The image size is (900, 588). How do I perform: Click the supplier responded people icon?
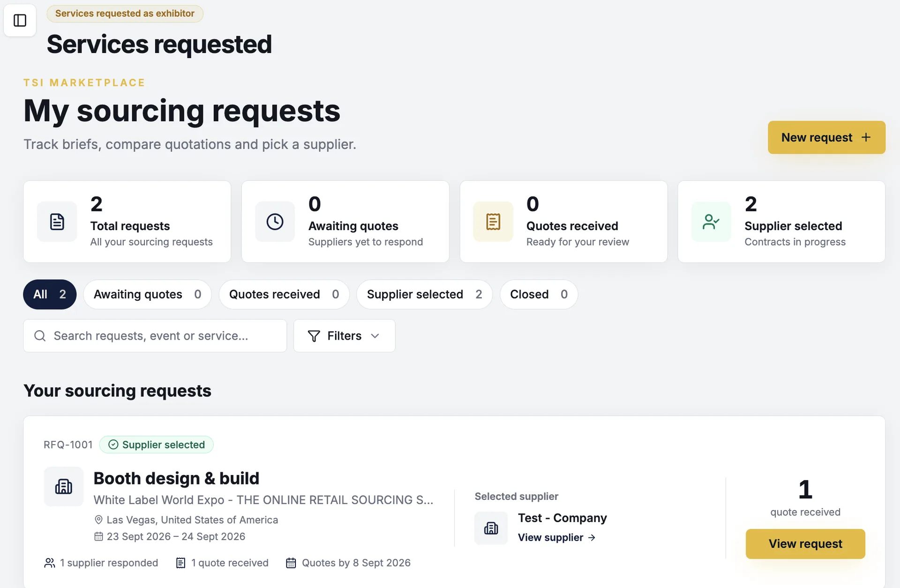point(49,563)
